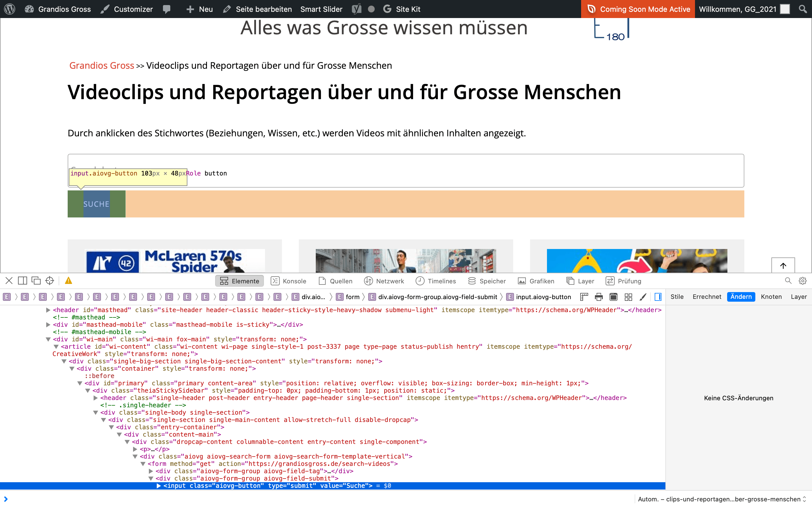812x507 pixels.
Task: Collapse the wi-main div node
Action: click(48, 339)
